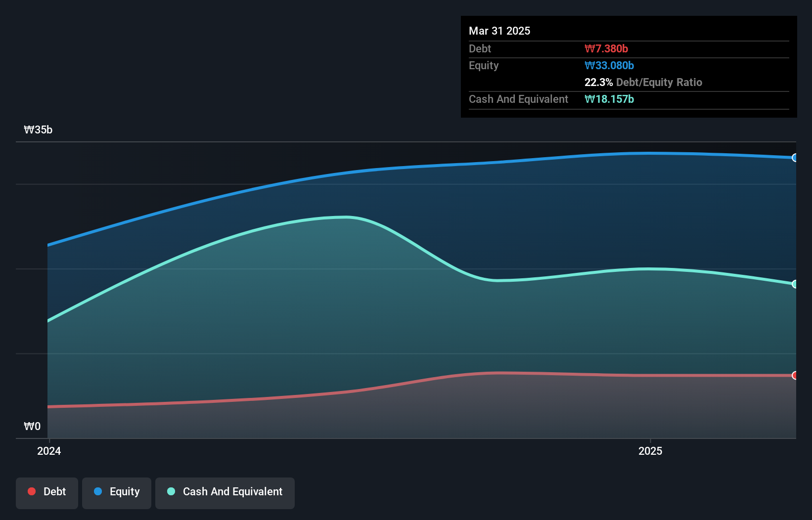Click the red Debt legend dot

click(x=32, y=491)
